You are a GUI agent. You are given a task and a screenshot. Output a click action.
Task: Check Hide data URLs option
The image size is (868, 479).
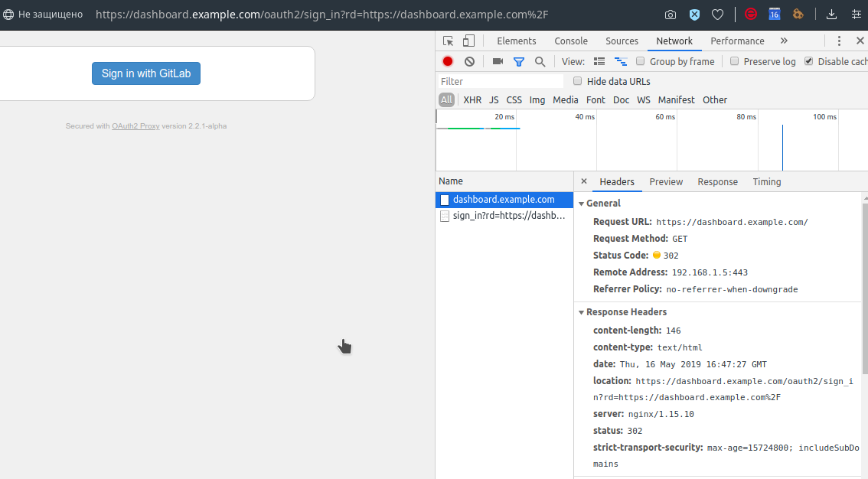click(x=577, y=81)
